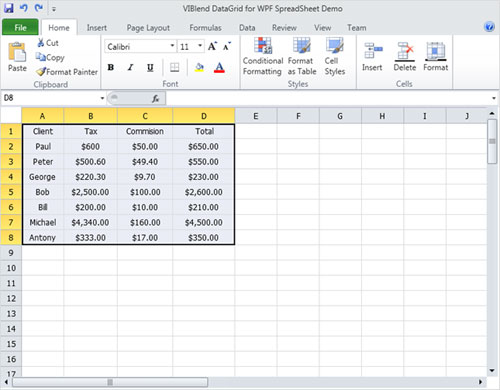Switch to the View tab
This screenshot has height=390, width=500.
point(322,28)
